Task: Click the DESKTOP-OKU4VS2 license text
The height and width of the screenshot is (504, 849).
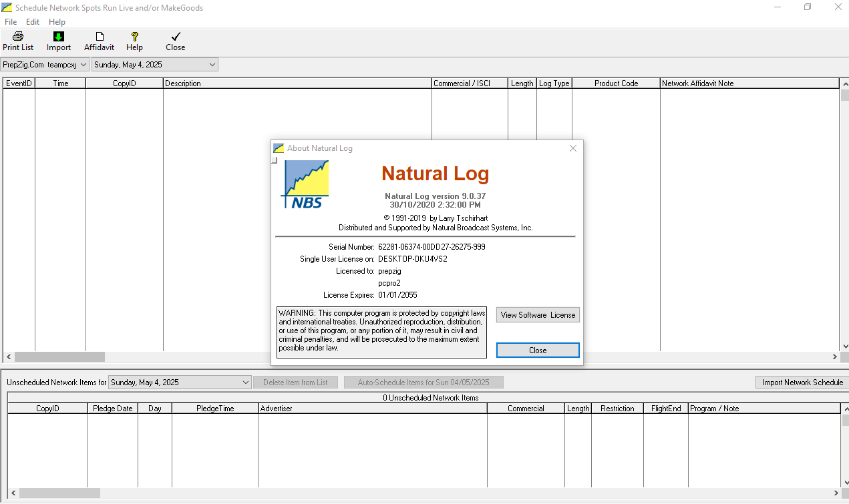Action: click(412, 259)
